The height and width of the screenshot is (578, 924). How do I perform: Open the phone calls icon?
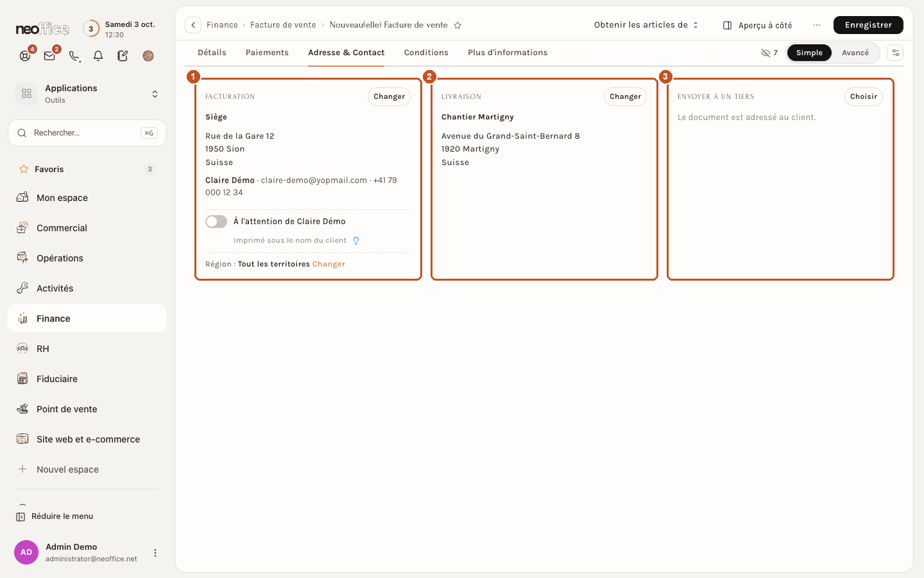(x=74, y=56)
